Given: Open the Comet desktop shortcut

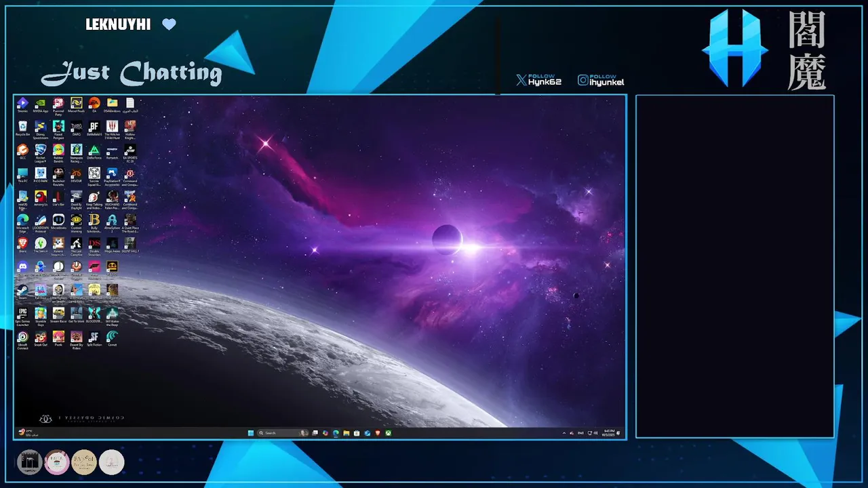Looking at the screenshot, I should tap(112, 338).
